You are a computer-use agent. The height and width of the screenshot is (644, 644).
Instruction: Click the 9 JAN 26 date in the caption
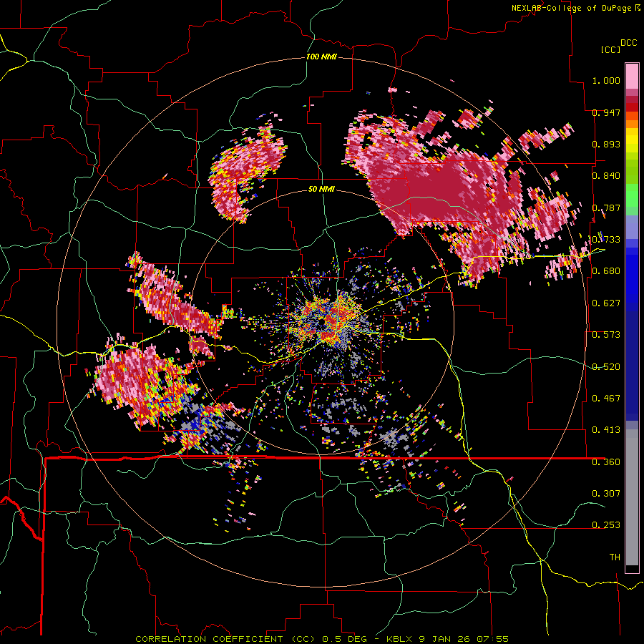coord(445,639)
